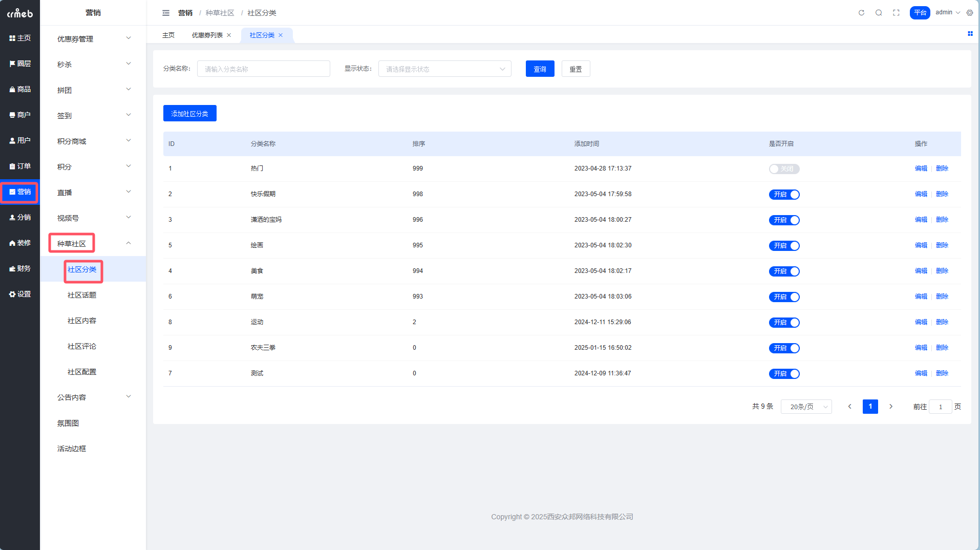Close the 优惠券列表 tab
The height and width of the screenshot is (550, 980).
coord(229,35)
